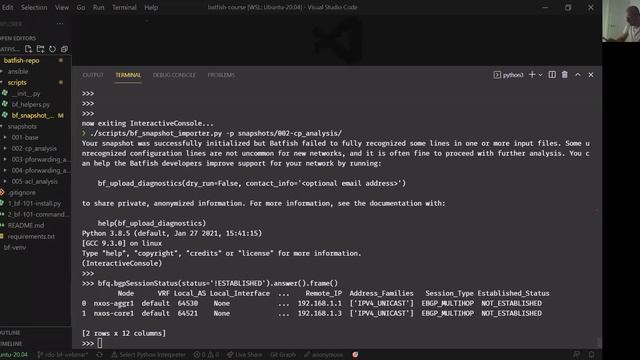Open the Run menu

(98, 7)
